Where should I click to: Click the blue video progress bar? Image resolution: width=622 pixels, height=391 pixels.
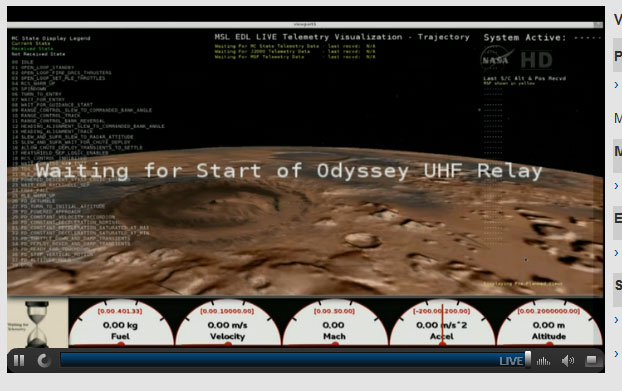click(x=293, y=360)
